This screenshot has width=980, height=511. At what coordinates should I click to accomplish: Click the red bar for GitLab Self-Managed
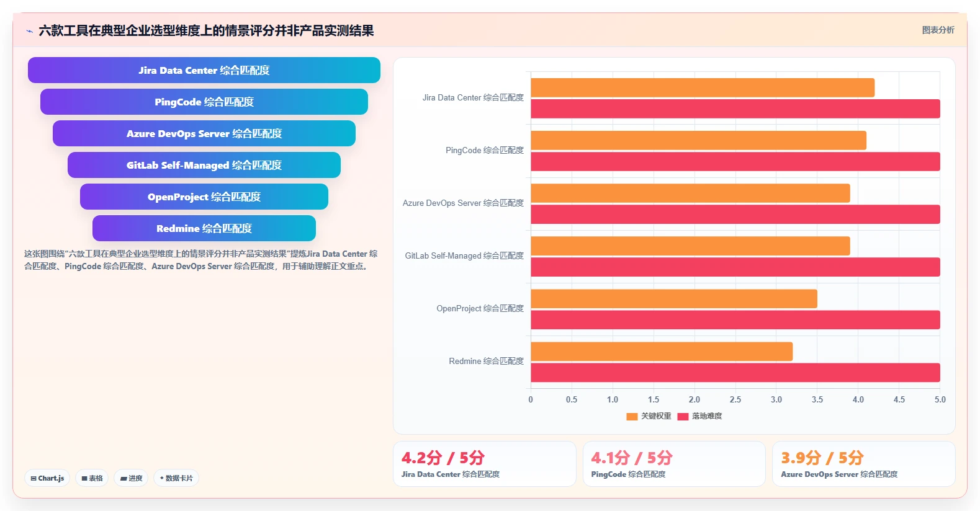[735, 267]
